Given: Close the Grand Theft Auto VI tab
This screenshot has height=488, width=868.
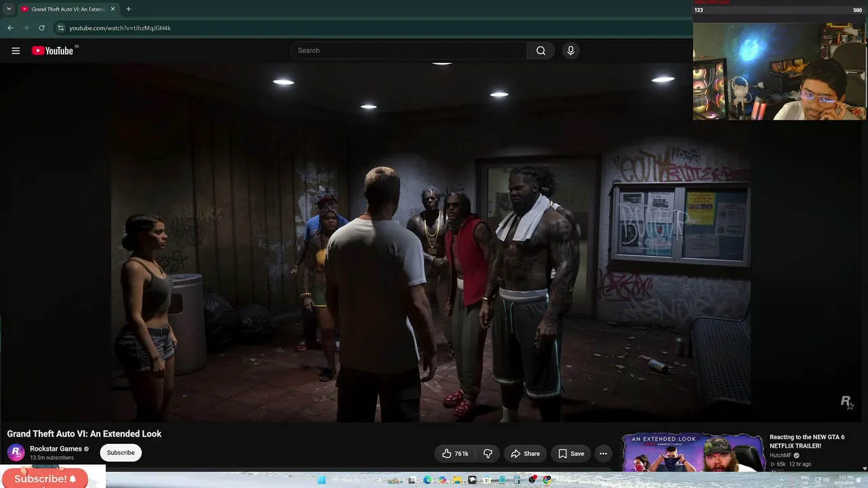Looking at the screenshot, I should (x=113, y=9).
